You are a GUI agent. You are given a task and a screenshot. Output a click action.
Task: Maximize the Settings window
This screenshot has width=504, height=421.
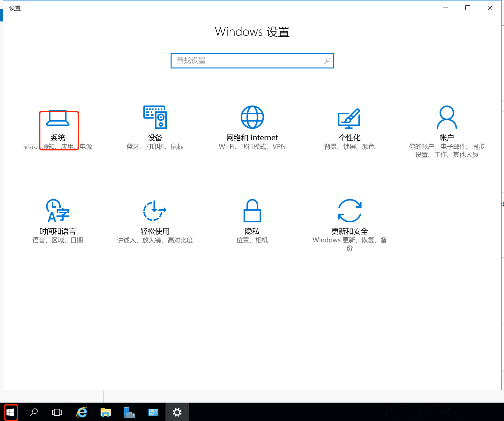468,8
